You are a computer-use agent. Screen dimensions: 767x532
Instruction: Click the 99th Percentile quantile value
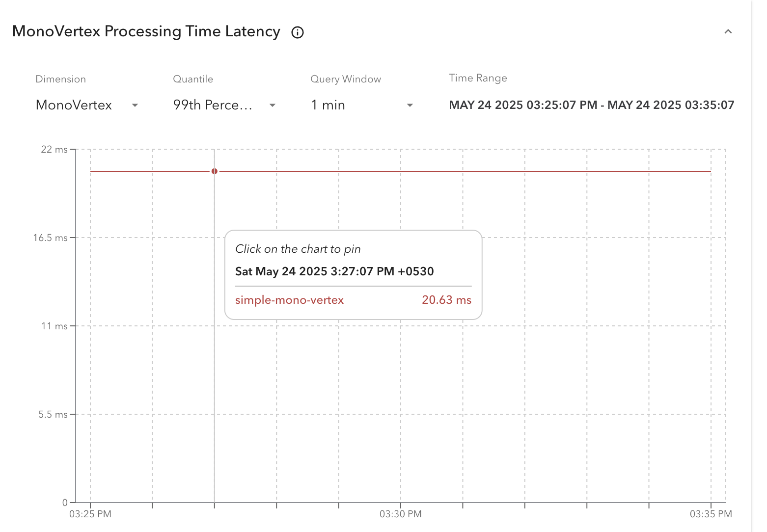tap(213, 105)
